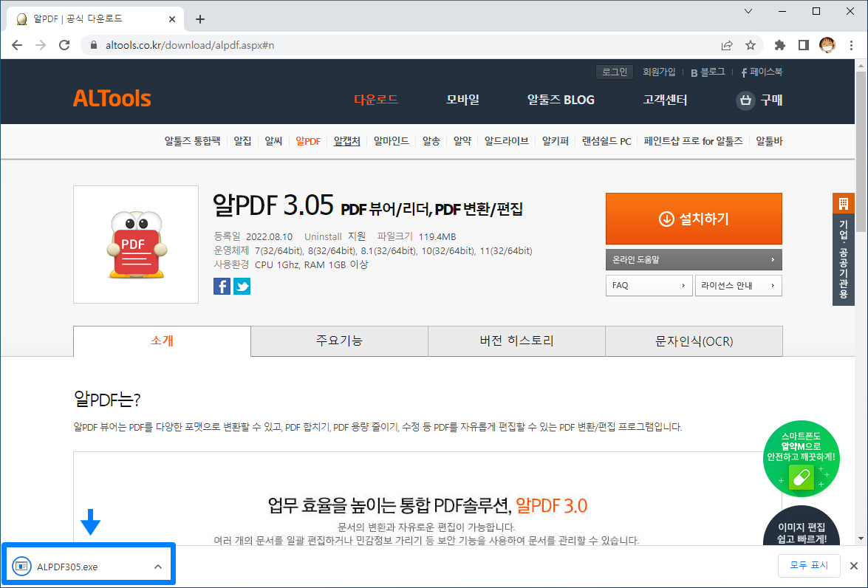
Task: Click scrollbar up arrow
Action: (861, 65)
